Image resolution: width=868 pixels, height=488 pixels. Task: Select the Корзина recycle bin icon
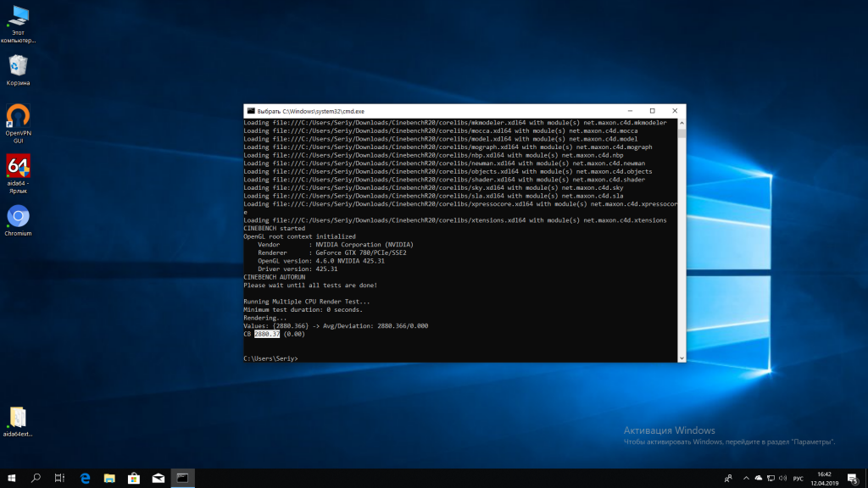18,66
